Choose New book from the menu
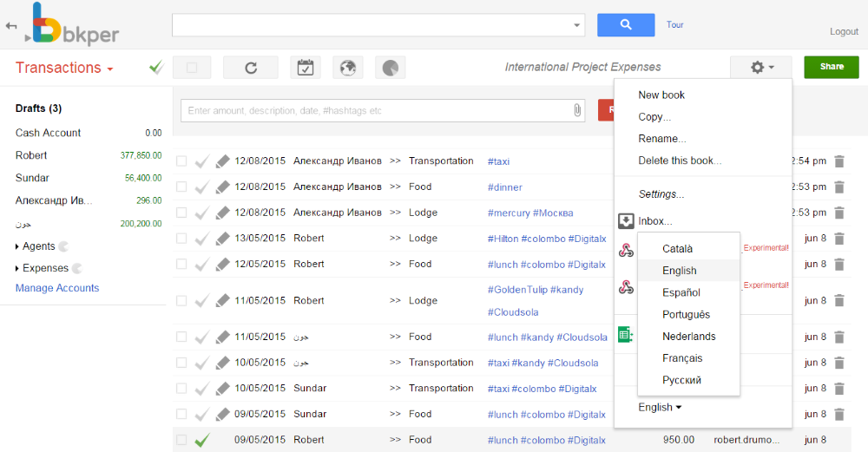The image size is (868, 452). pyautogui.click(x=661, y=95)
